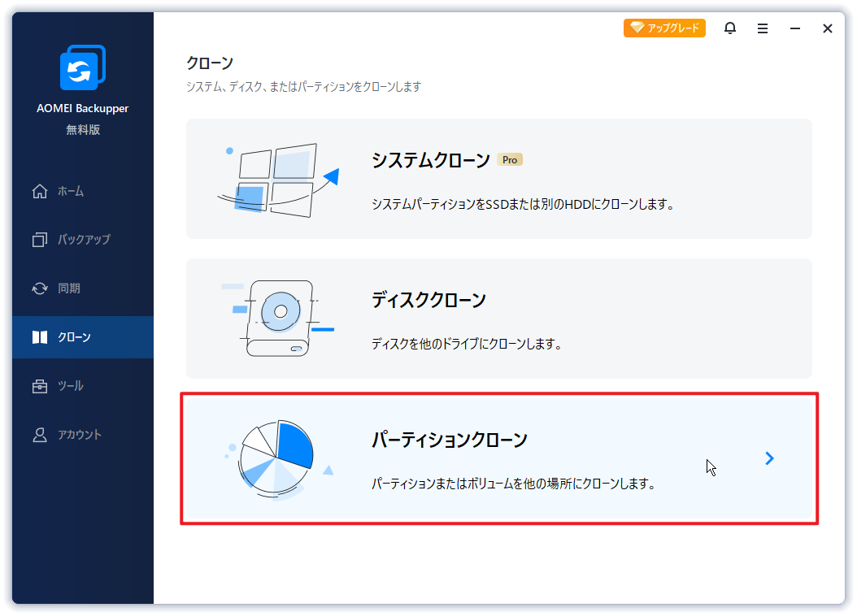The image size is (857, 616).
Task: Open the バックアップ (Backup) section icon
Action: click(x=39, y=240)
